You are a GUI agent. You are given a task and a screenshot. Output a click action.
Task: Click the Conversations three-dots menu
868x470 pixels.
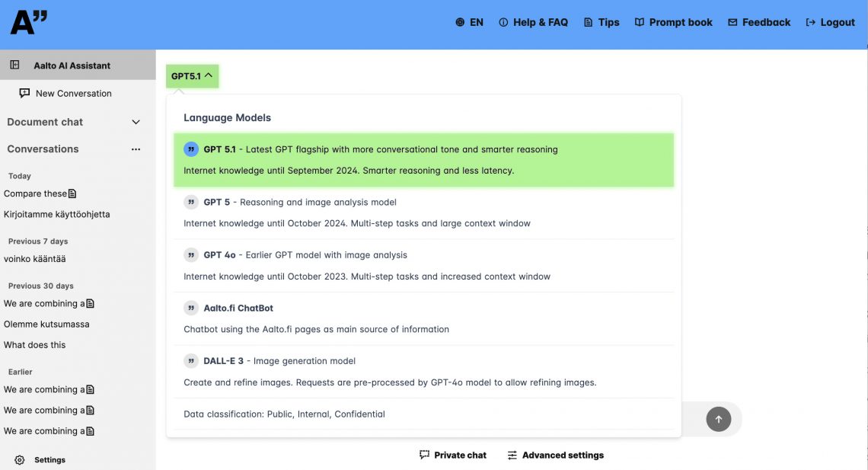tap(136, 149)
